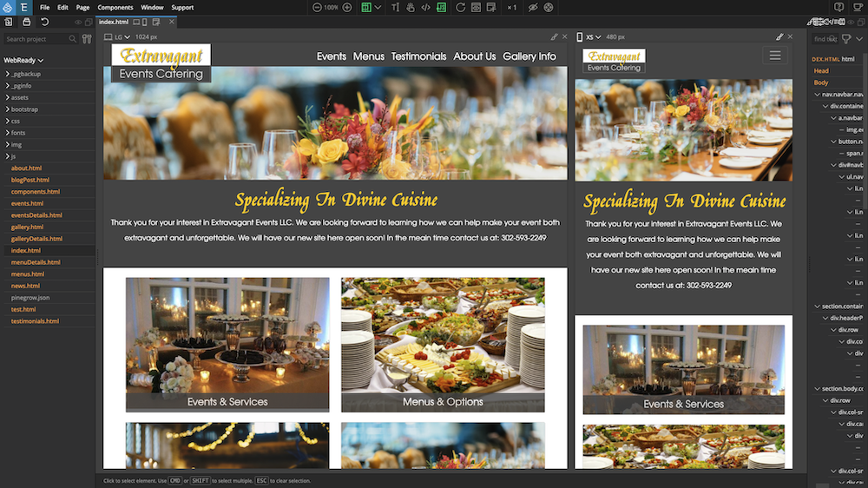Collapse the nav.navbar node in the tree
Image resolution: width=868 pixels, height=488 pixels.
click(x=818, y=94)
